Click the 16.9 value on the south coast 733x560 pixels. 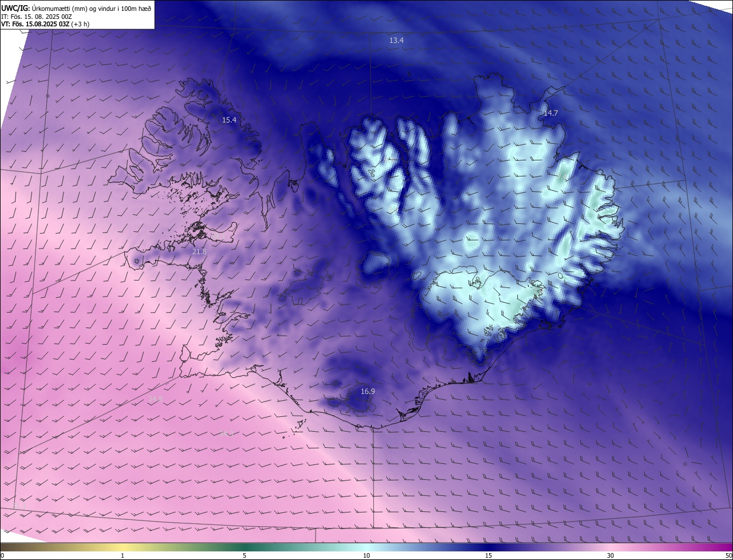tap(368, 391)
